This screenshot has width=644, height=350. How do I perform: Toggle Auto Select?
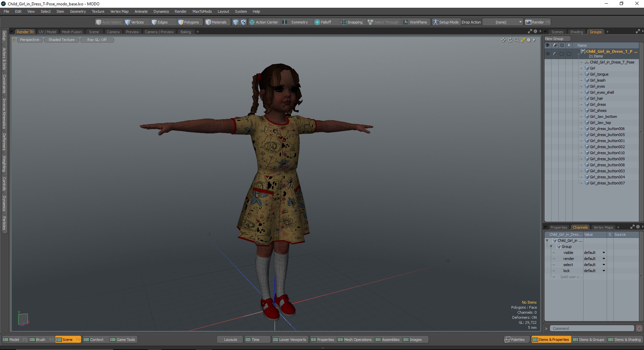[x=108, y=22]
